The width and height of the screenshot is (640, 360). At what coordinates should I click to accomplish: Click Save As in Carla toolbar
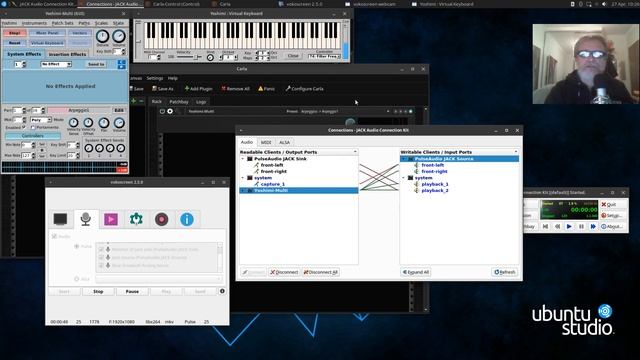(x=162, y=89)
